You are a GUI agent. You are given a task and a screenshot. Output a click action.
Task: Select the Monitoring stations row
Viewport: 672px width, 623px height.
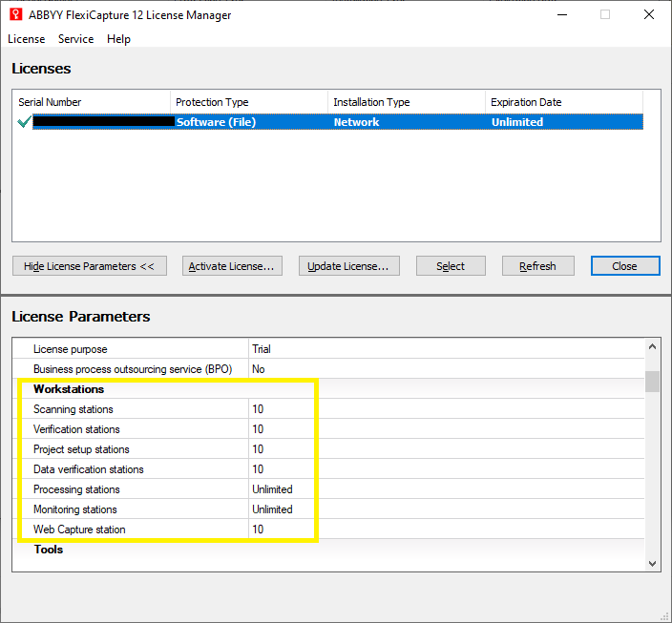328,509
